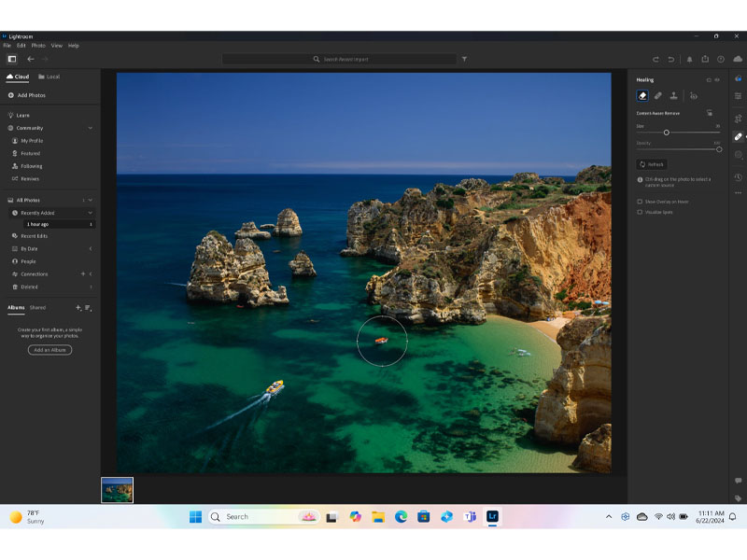Open the Masking tool icon
Image resolution: width=747 pixels, height=560 pixels.
coord(738,155)
